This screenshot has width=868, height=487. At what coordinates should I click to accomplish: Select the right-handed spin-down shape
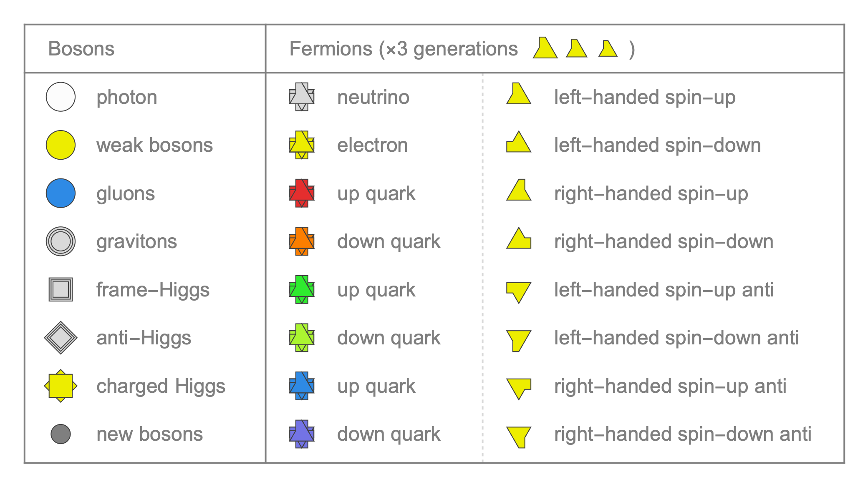pyautogui.click(x=519, y=238)
